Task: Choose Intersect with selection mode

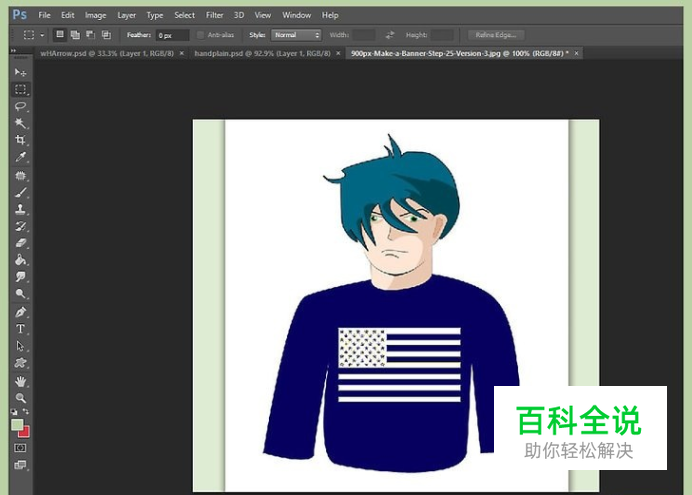Action: pos(106,35)
